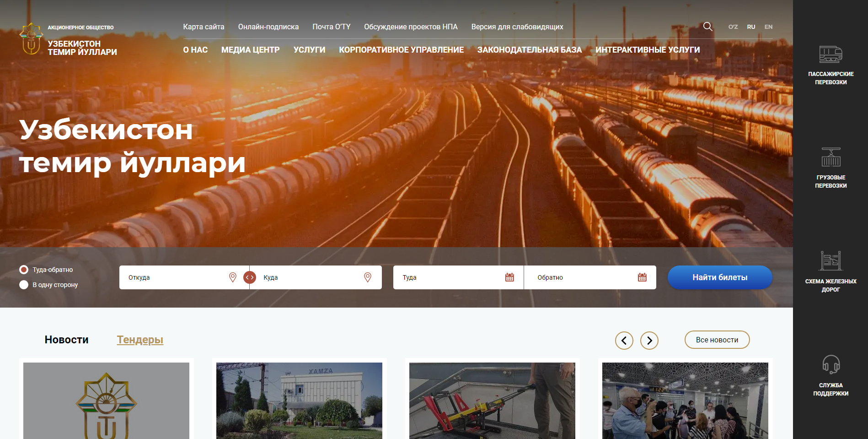Screen dimensions: 868x439
Task: Open the passenger transport train icon
Action: tap(830, 54)
